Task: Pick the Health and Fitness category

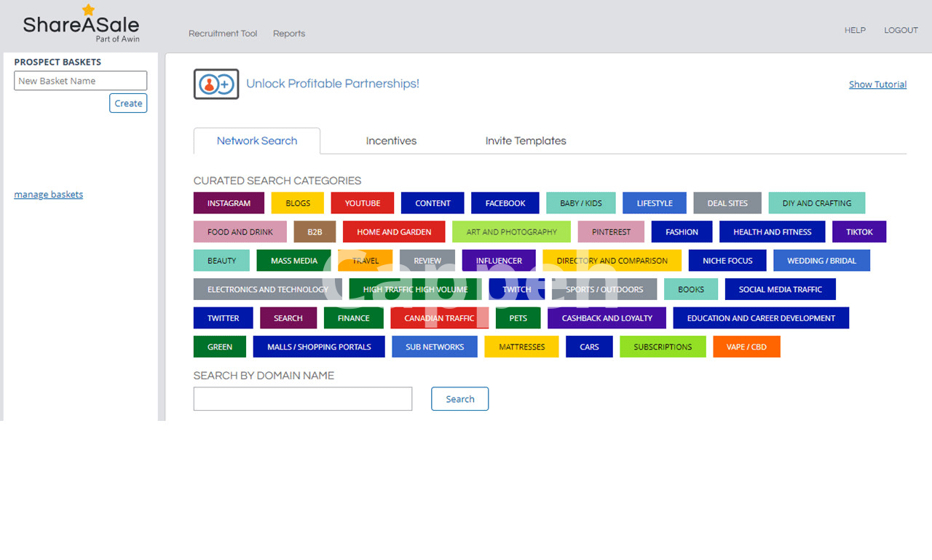Action: click(772, 232)
